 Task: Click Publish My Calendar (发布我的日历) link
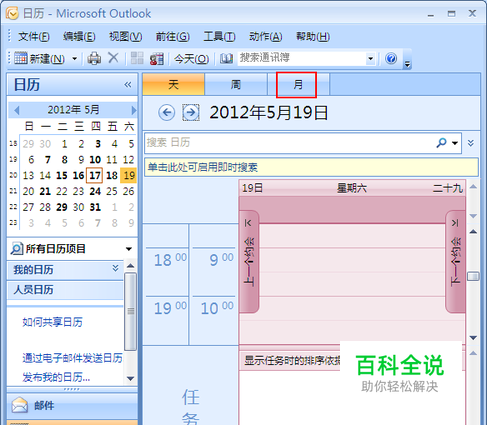56,377
